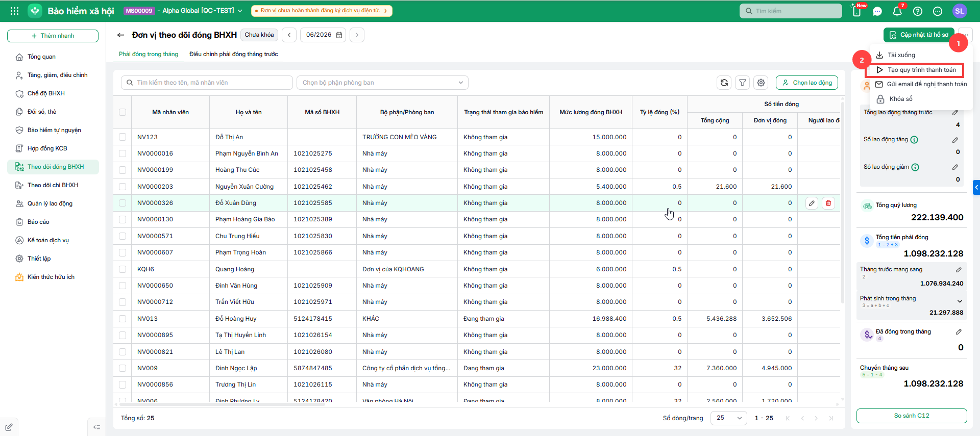Edit Tháng trước mang sang amount
This screenshot has width=980, height=436.
[x=959, y=270]
